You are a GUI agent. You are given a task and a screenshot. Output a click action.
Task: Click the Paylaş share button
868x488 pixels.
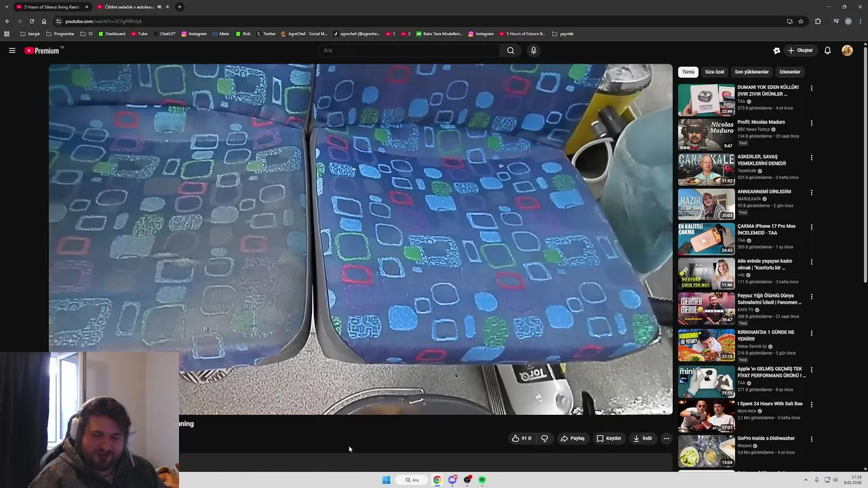coord(572,439)
